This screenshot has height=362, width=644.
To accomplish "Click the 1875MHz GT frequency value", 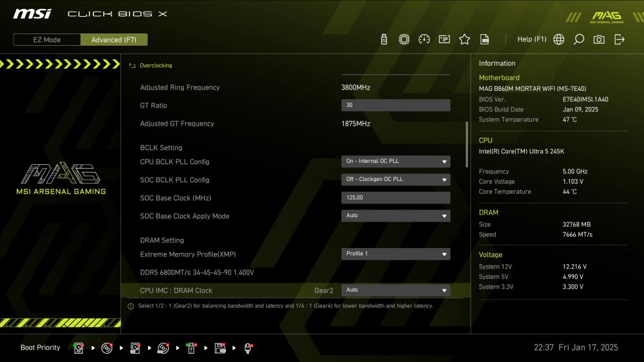I will click(355, 124).
